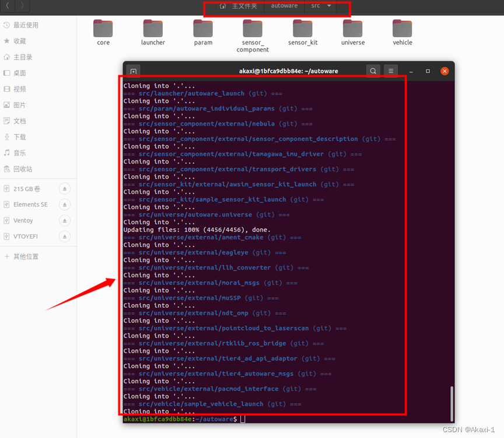The height and width of the screenshot is (438, 504).
Task: Open terminal search icon
Action: pyautogui.click(x=373, y=71)
